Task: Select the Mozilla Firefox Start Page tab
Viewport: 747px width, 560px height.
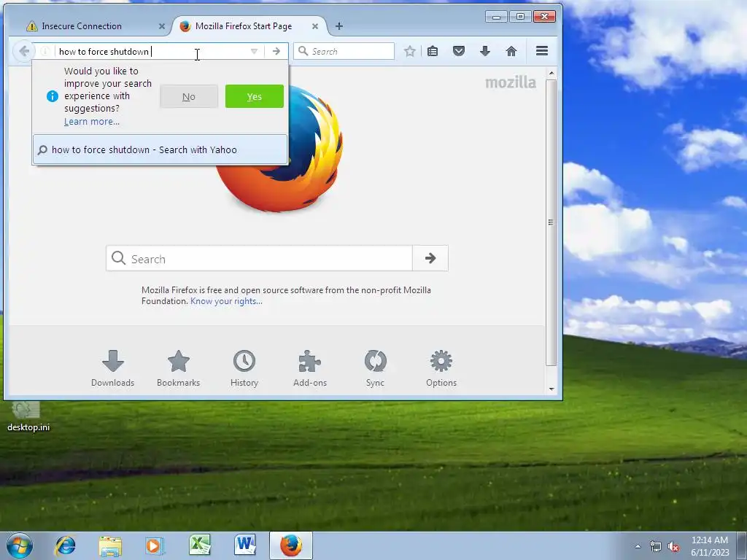Action: pos(249,26)
